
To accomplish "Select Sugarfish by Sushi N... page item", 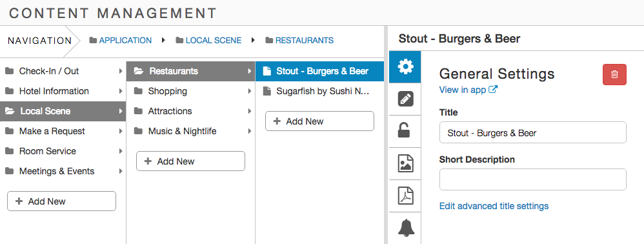I will click(319, 91).
